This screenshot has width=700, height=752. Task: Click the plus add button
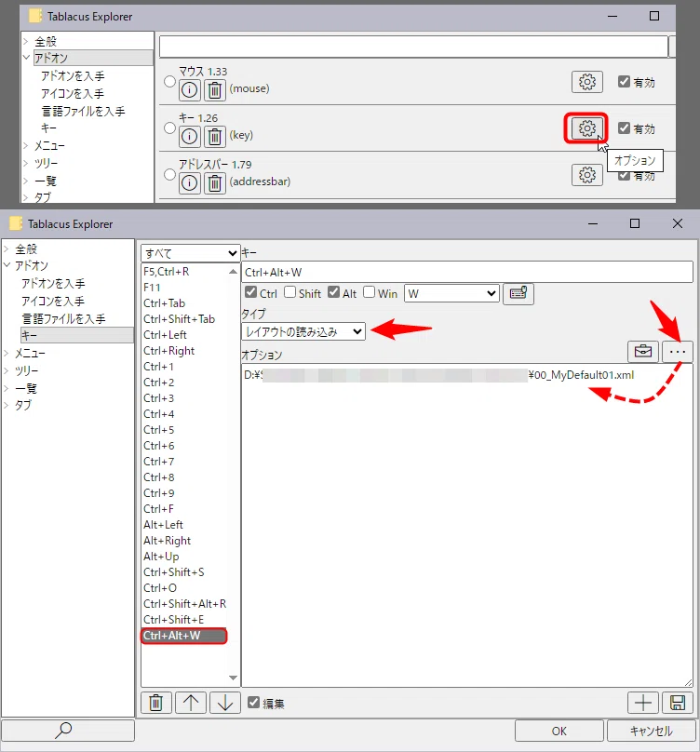(643, 703)
